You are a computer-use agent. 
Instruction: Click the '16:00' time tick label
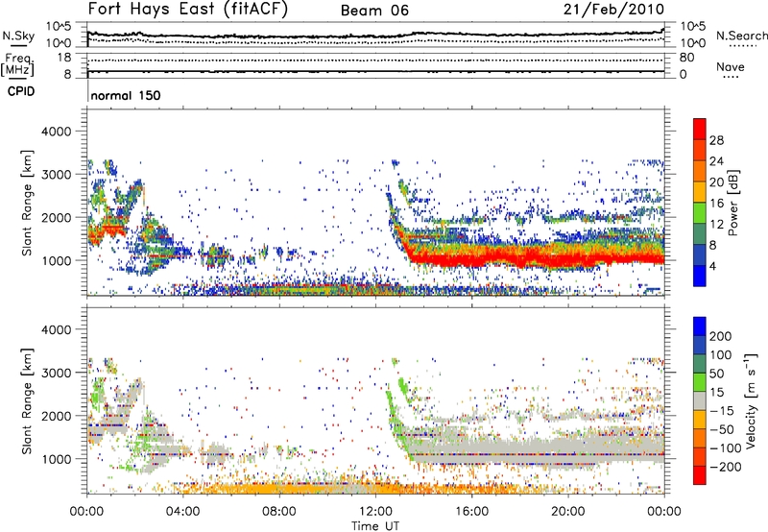[471, 512]
